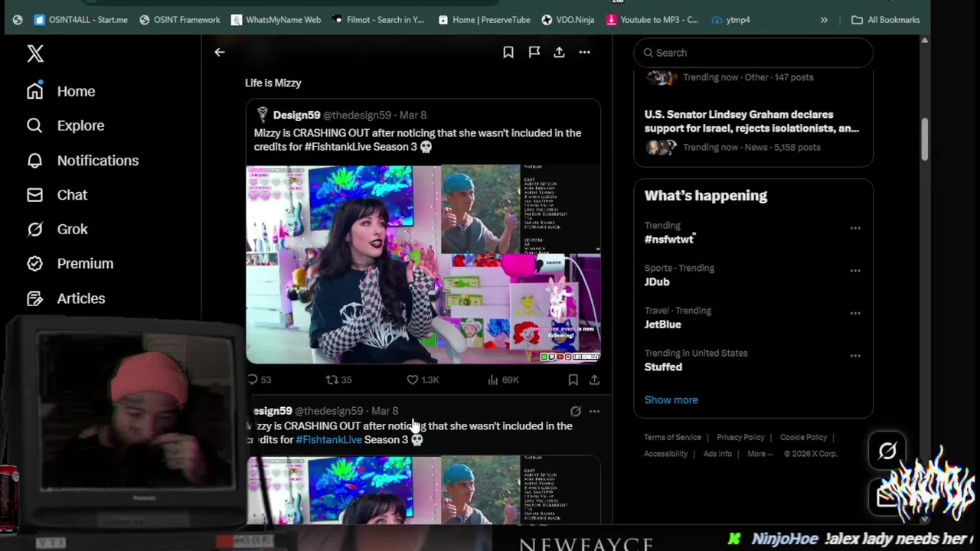This screenshot has width=980, height=551.
Task: Open the JDub trending topic
Action: point(657,282)
